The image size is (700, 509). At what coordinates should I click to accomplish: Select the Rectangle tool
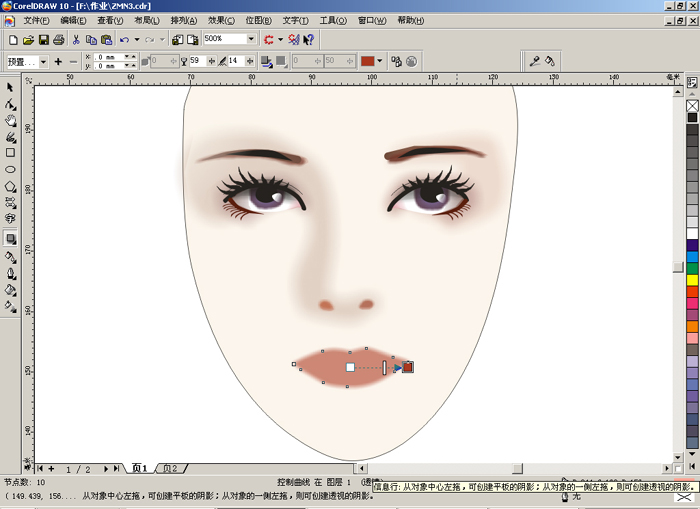tap(10, 153)
